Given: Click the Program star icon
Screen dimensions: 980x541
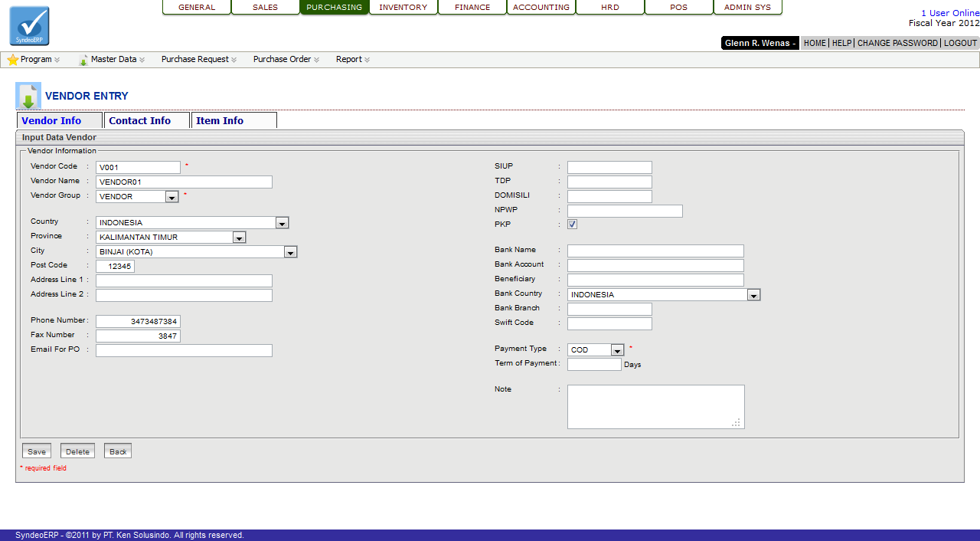Looking at the screenshot, I should (x=12, y=60).
